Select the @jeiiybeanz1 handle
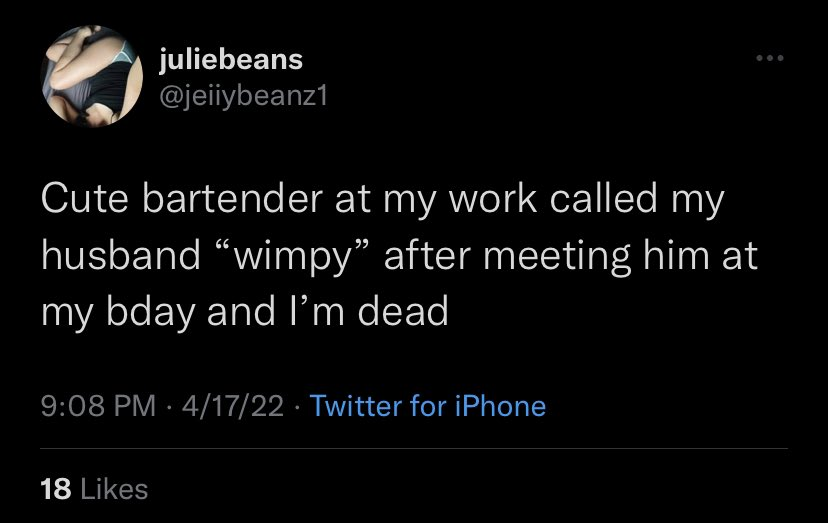828x523 pixels. (243, 96)
